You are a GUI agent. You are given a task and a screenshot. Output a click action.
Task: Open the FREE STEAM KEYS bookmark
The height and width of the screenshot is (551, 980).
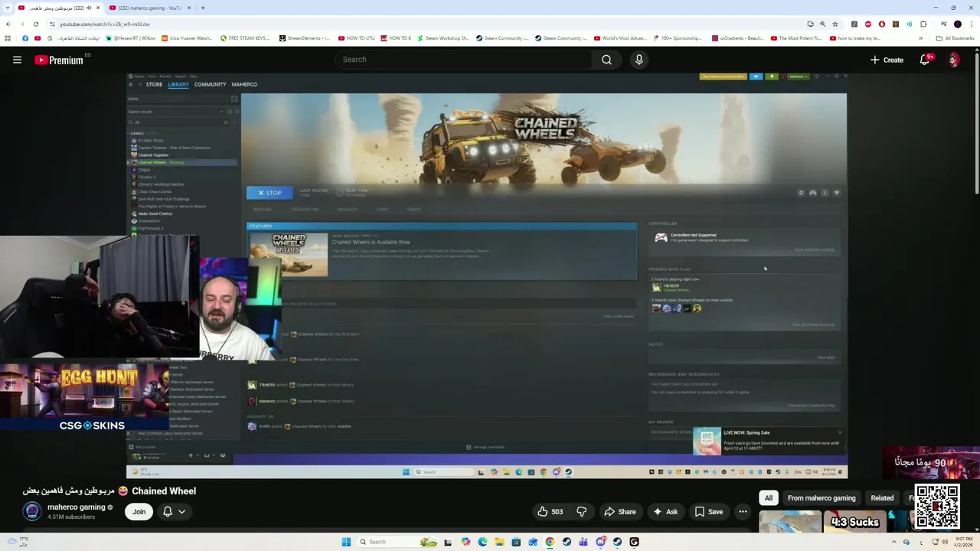pyautogui.click(x=245, y=38)
